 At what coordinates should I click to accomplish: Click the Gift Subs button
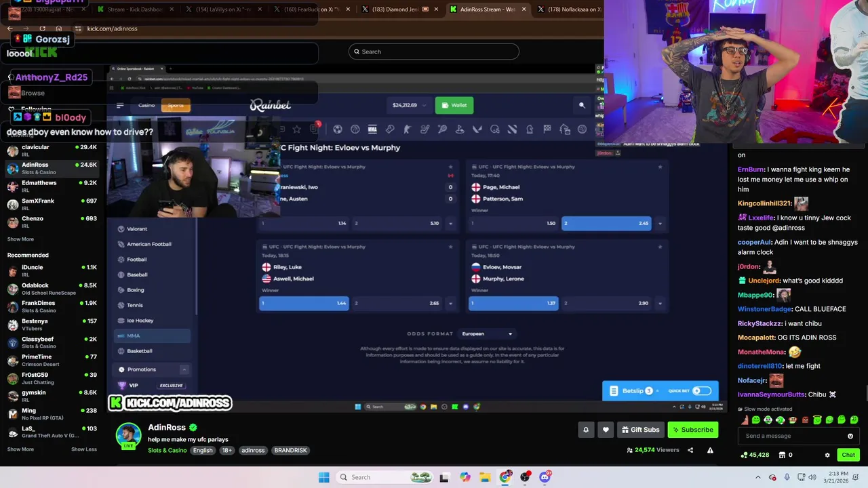click(640, 430)
